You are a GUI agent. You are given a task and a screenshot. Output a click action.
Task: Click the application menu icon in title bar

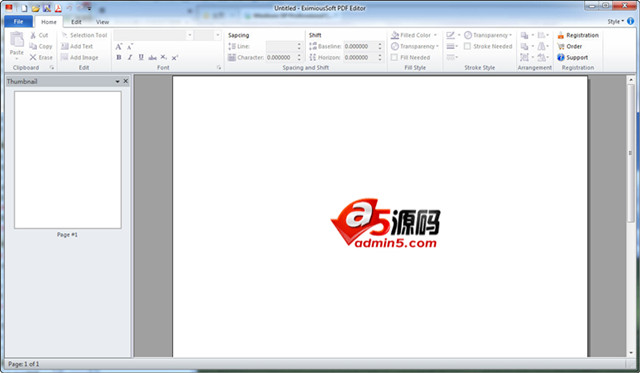[x=9, y=8]
